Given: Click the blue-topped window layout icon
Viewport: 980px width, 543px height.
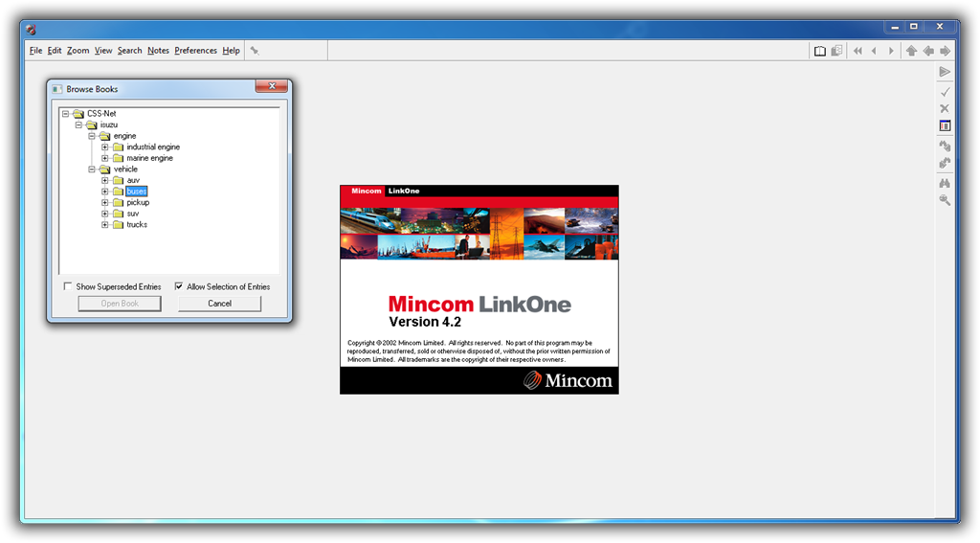Looking at the screenshot, I should point(945,125).
